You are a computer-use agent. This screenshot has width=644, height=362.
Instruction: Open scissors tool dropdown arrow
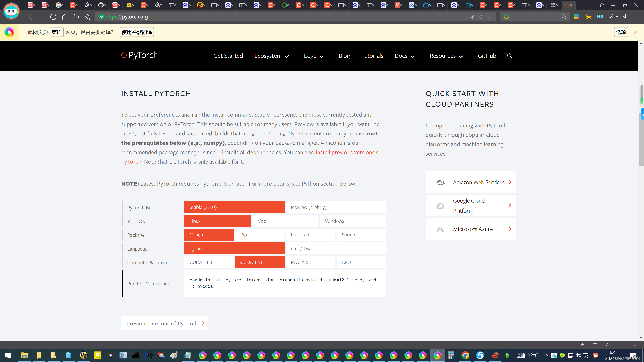click(617, 17)
